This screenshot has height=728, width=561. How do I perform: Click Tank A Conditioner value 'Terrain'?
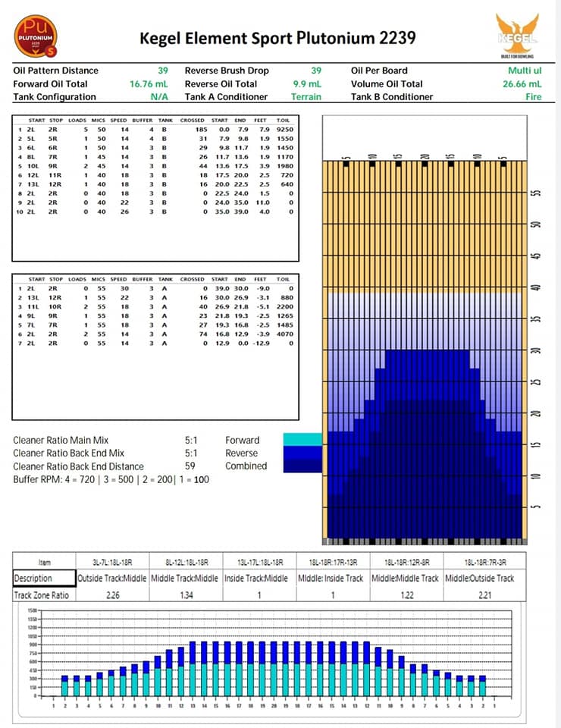pos(306,97)
